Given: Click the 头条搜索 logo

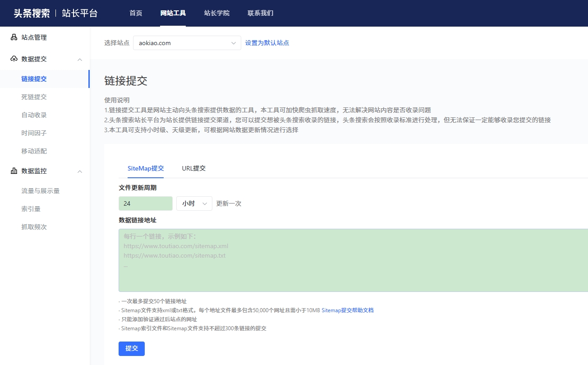Looking at the screenshot, I should 32,13.
